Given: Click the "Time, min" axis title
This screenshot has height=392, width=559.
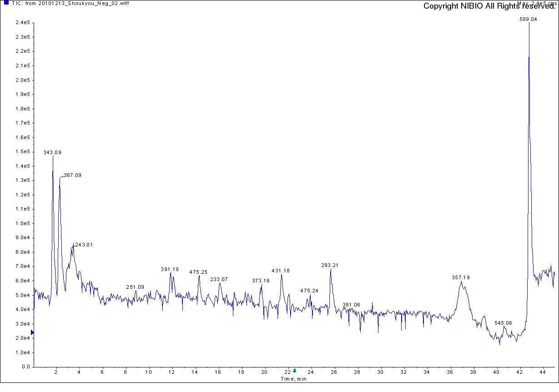Looking at the screenshot, I should tap(293, 379).
